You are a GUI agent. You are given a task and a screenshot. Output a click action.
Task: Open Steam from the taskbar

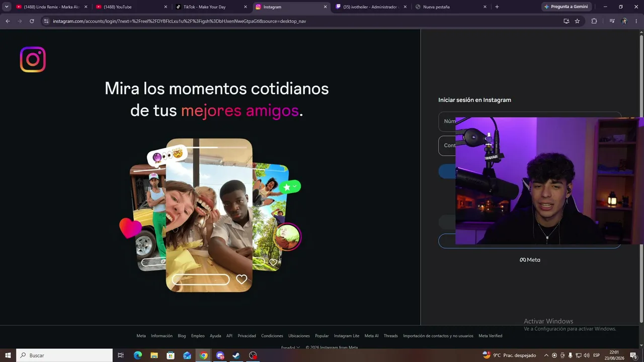click(x=236, y=355)
